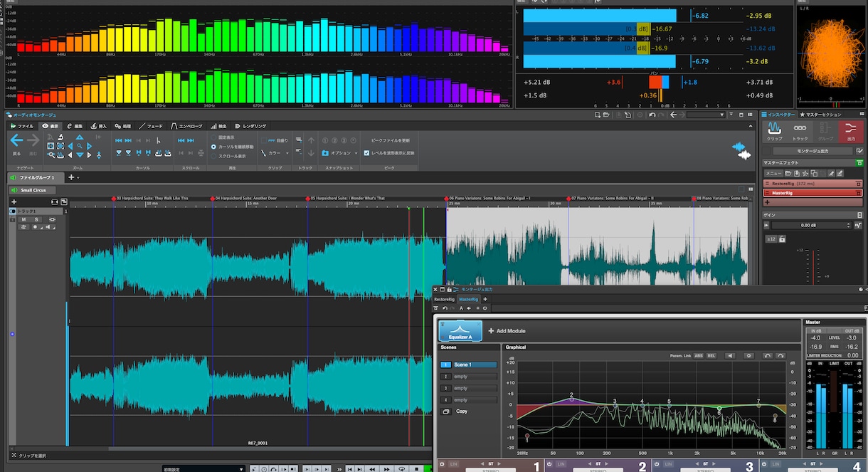
Task: Select the 出力 inspector icon
Action: [x=850, y=131]
